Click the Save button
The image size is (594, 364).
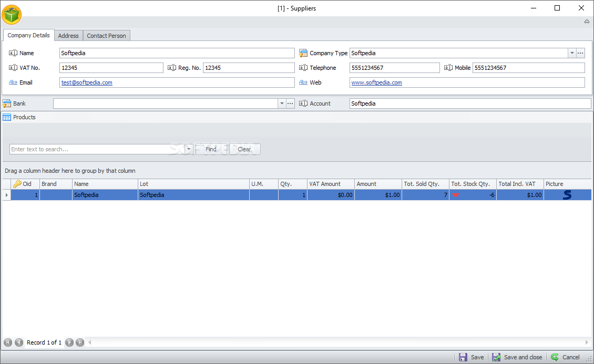point(472,357)
